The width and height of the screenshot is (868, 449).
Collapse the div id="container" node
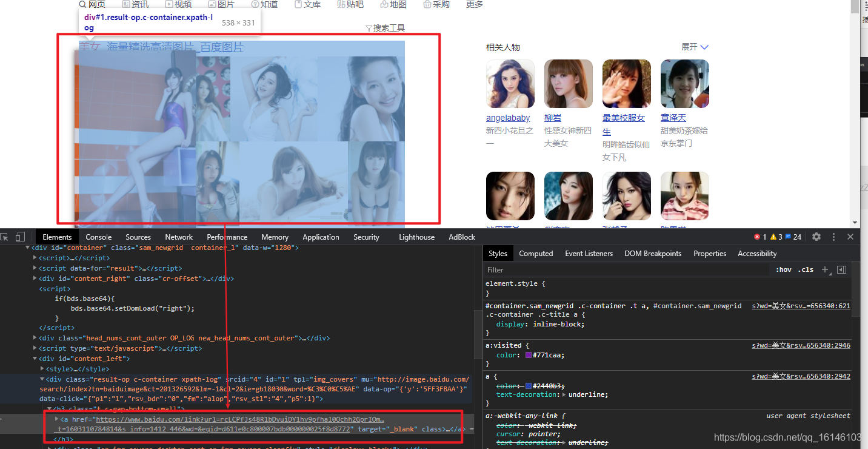[x=27, y=248]
